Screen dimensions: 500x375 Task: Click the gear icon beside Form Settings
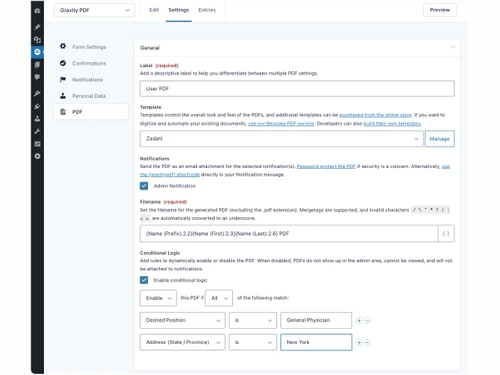click(63, 46)
